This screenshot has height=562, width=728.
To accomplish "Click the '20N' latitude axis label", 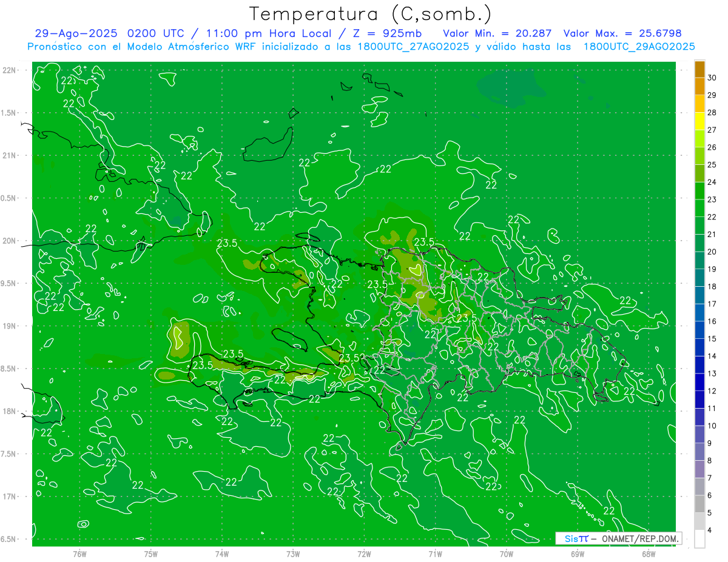I will [10, 241].
